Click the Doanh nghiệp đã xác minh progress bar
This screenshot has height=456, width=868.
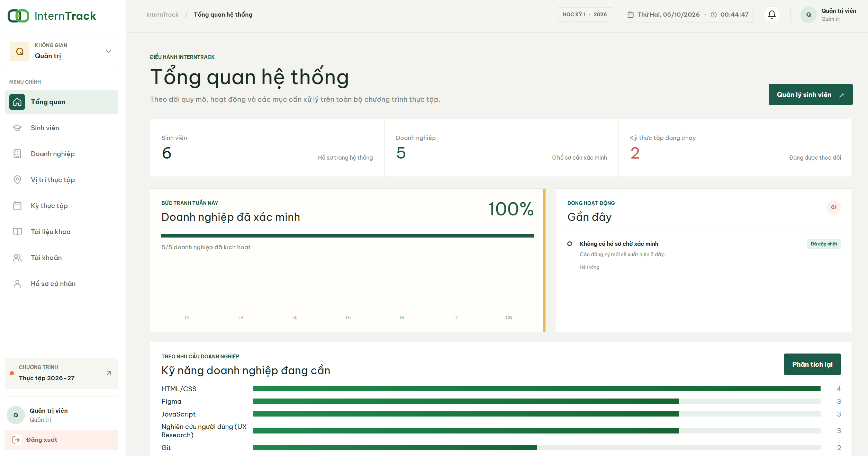point(348,235)
